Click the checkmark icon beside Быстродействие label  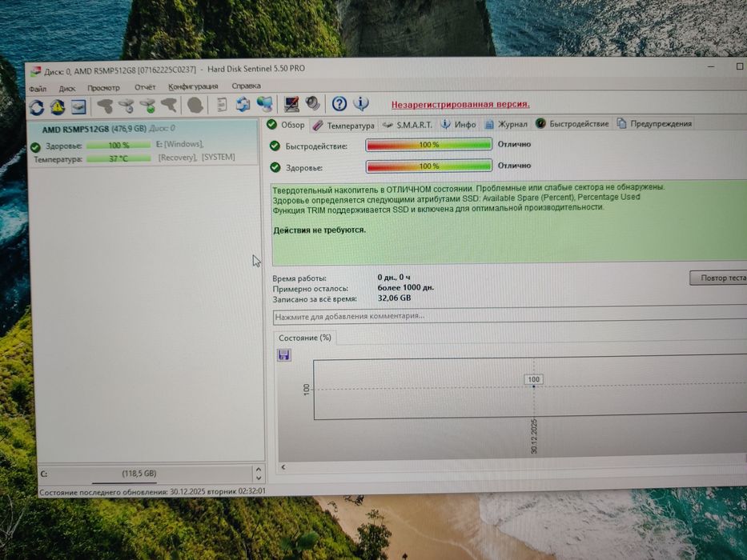[275, 146]
